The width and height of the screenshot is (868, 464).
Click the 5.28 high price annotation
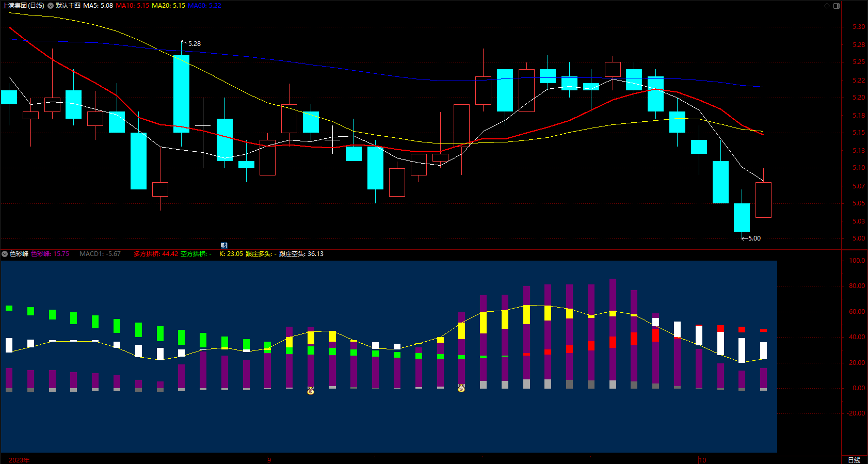tap(195, 44)
